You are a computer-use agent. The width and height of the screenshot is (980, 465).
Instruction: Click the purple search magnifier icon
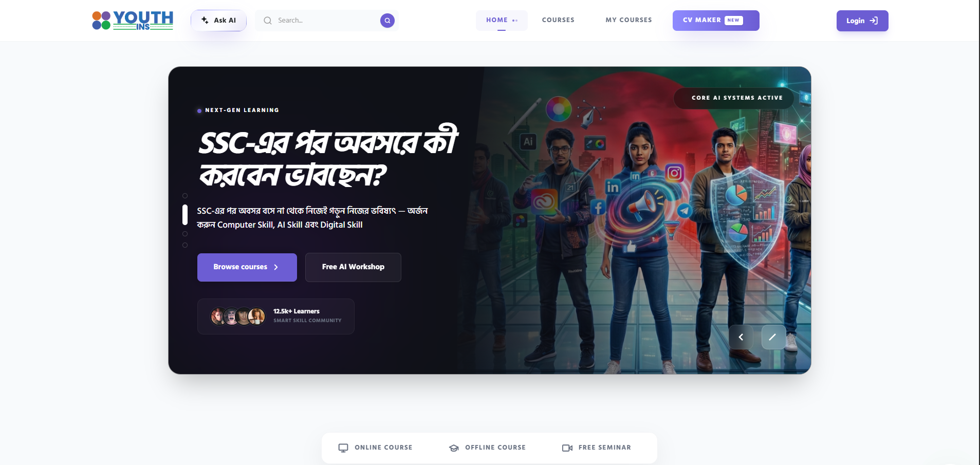point(387,21)
